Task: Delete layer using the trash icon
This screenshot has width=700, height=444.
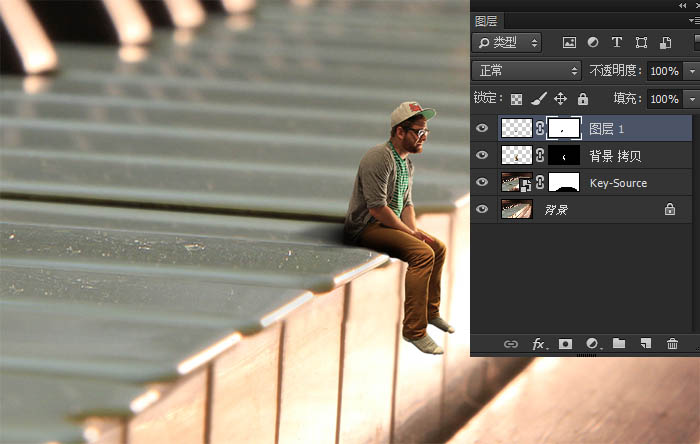Action: [x=672, y=344]
